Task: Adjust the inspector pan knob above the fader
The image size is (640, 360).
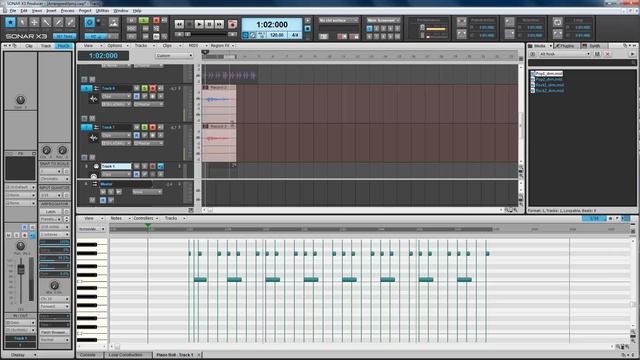Action: (20, 246)
